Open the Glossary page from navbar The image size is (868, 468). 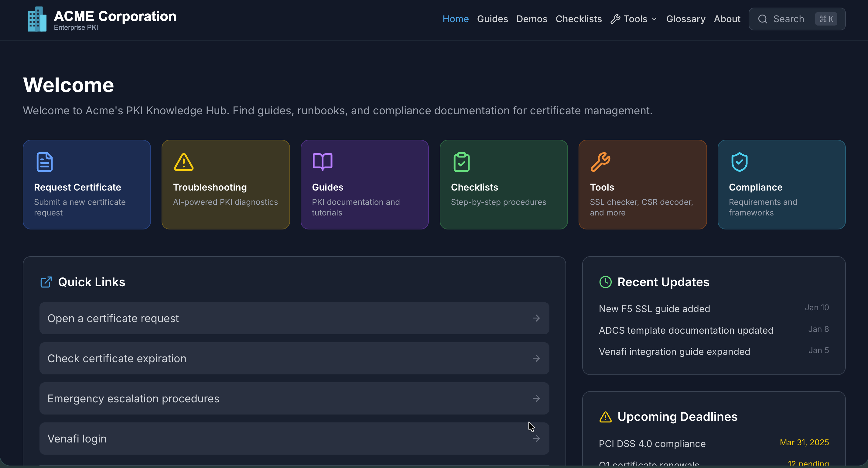[x=686, y=19]
